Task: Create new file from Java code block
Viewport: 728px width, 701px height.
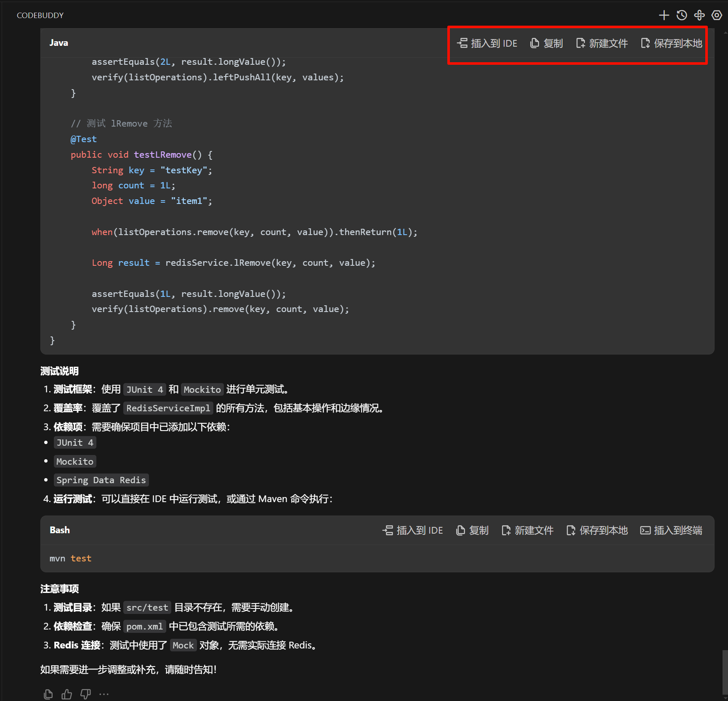Action: [x=602, y=43]
